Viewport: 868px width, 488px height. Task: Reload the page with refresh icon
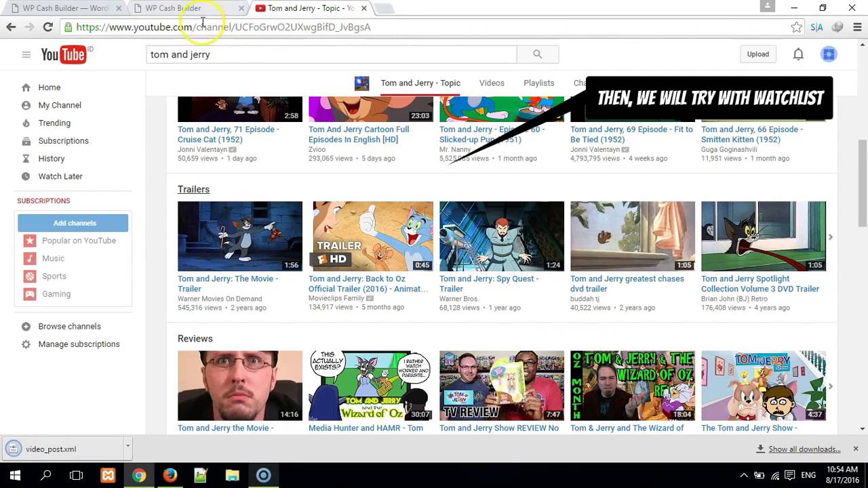click(47, 27)
